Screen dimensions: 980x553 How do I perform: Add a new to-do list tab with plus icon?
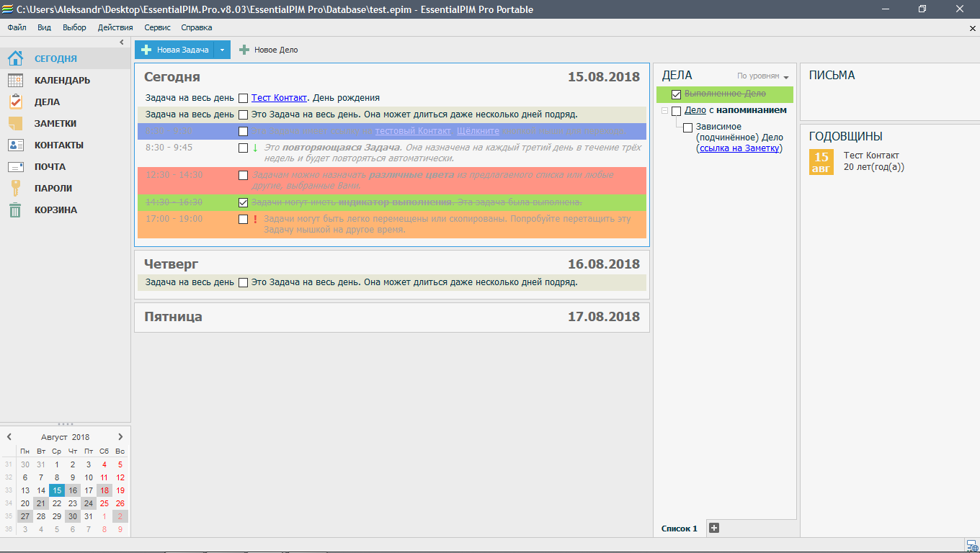pos(714,528)
